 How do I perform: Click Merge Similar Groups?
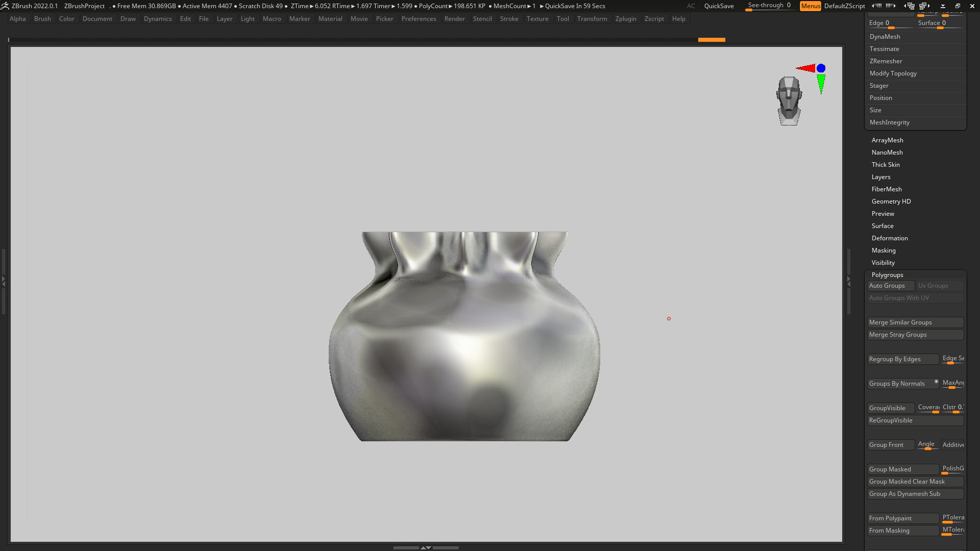click(915, 322)
